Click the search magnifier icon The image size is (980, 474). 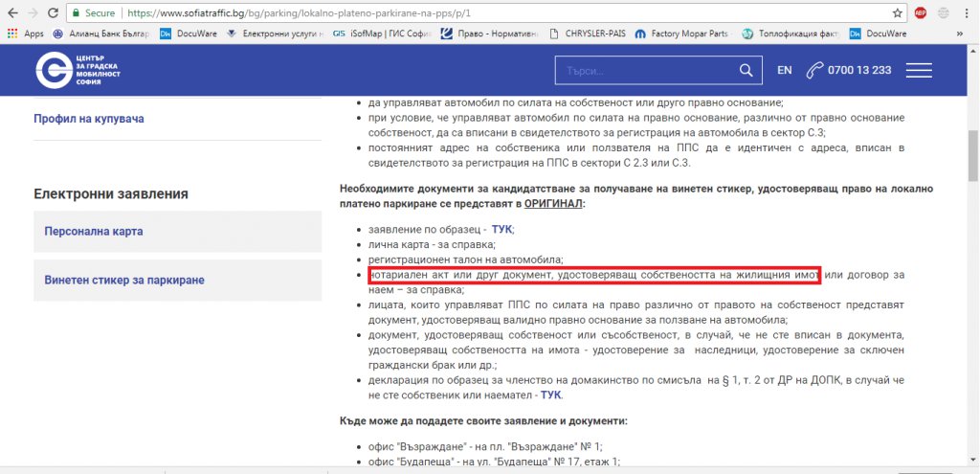[746, 70]
